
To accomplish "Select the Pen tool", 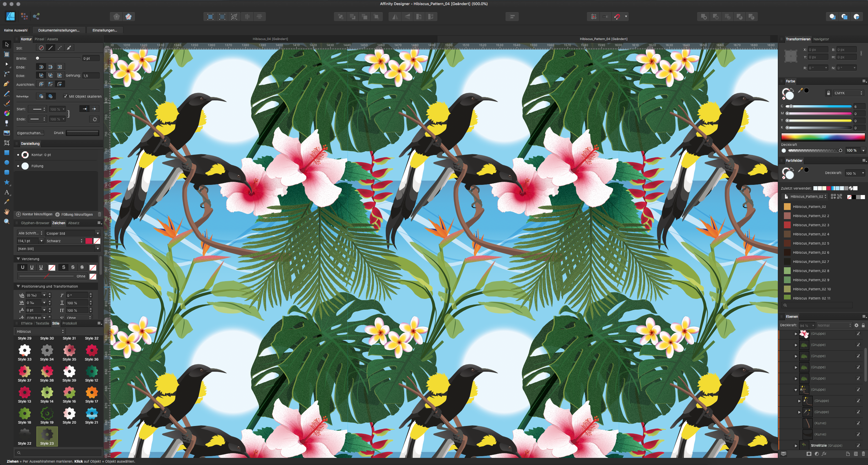I will click(x=6, y=84).
